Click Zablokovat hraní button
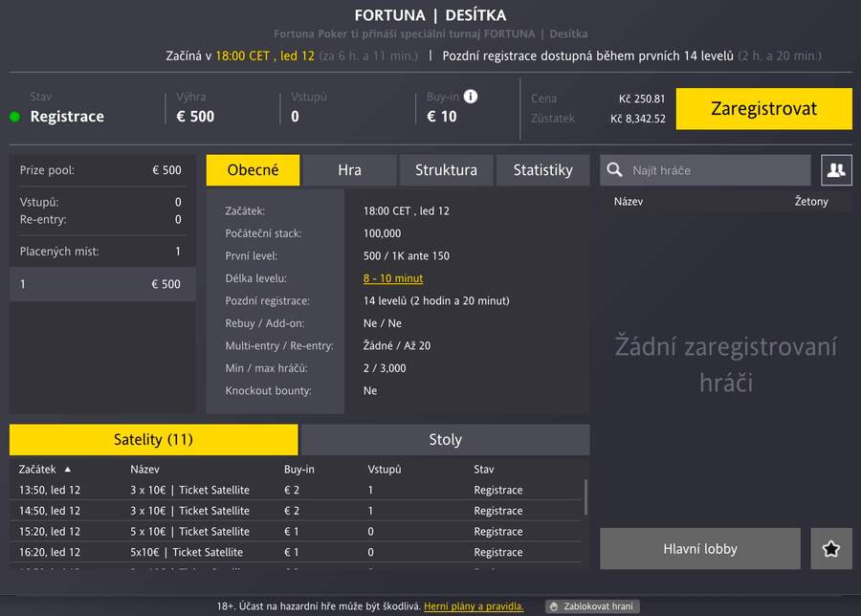The image size is (861, 616). point(592,606)
